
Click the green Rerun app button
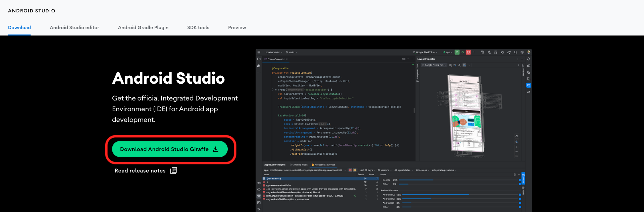457,52
